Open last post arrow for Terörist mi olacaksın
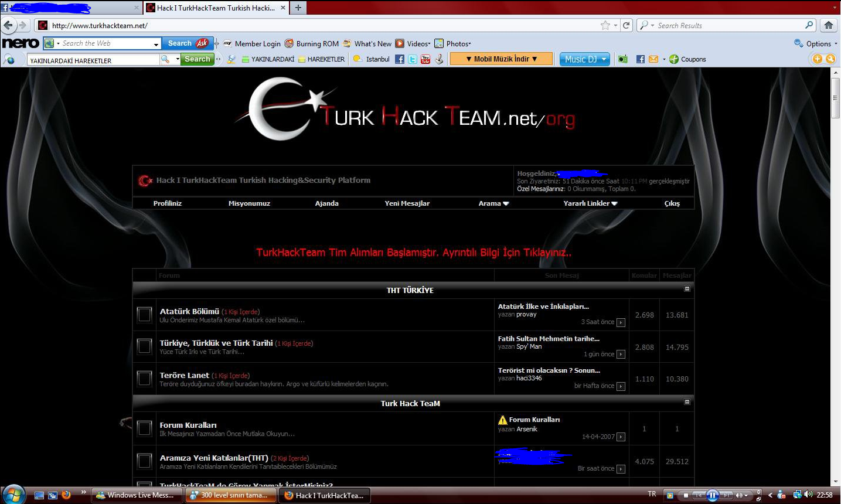 tap(621, 386)
